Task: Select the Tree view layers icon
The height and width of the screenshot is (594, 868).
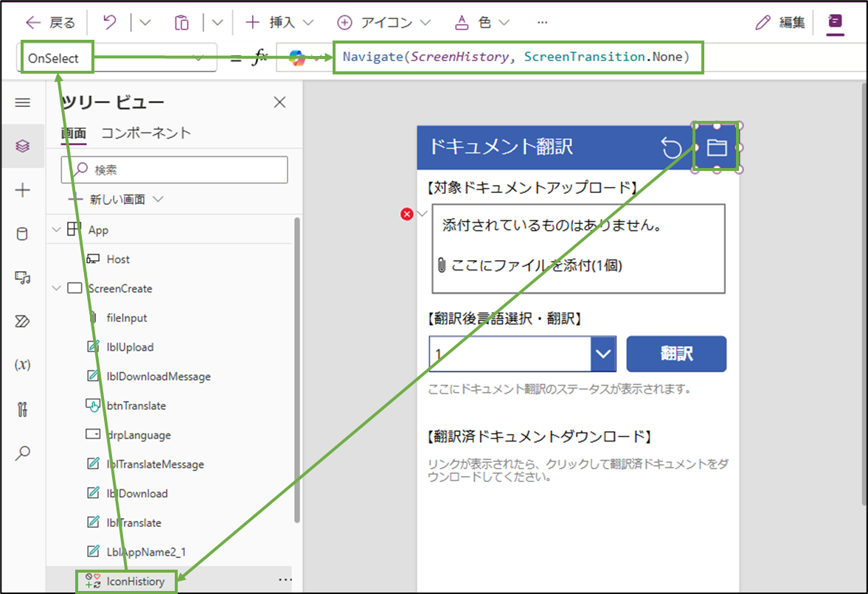Action: (23, 146)
